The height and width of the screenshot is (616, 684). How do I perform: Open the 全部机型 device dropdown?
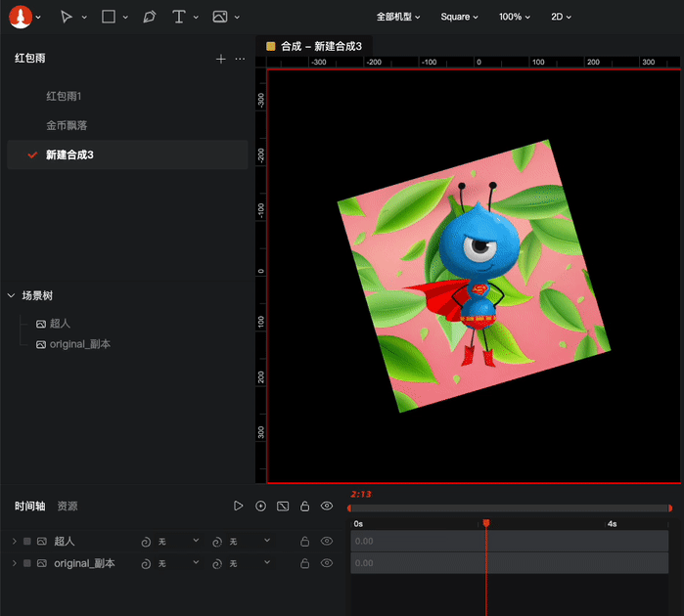pos(398,17)
